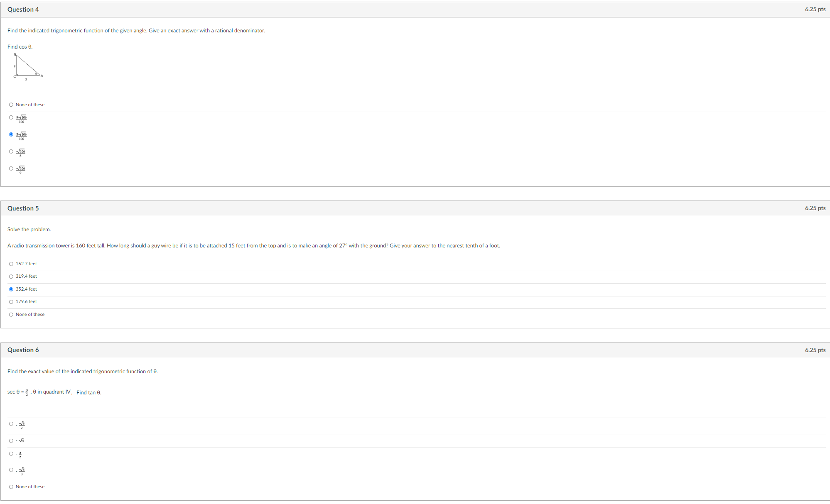
Task: Click the Question 4 header
Action: (x=23, y=9)
